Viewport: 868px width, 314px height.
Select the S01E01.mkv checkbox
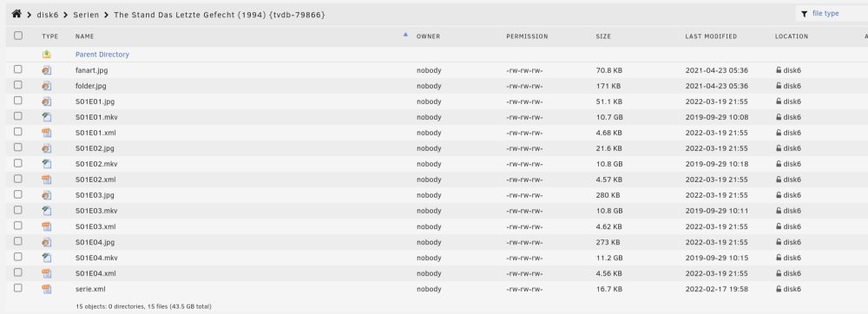[18, 116]
